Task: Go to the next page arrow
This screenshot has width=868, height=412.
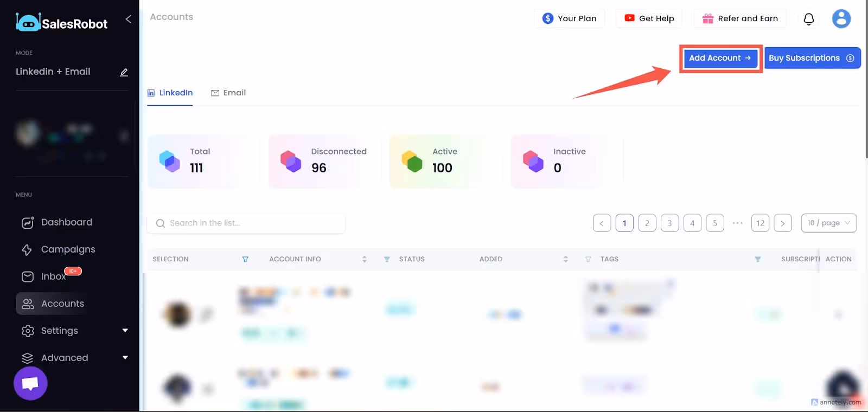Action: (x=783, y=223)
